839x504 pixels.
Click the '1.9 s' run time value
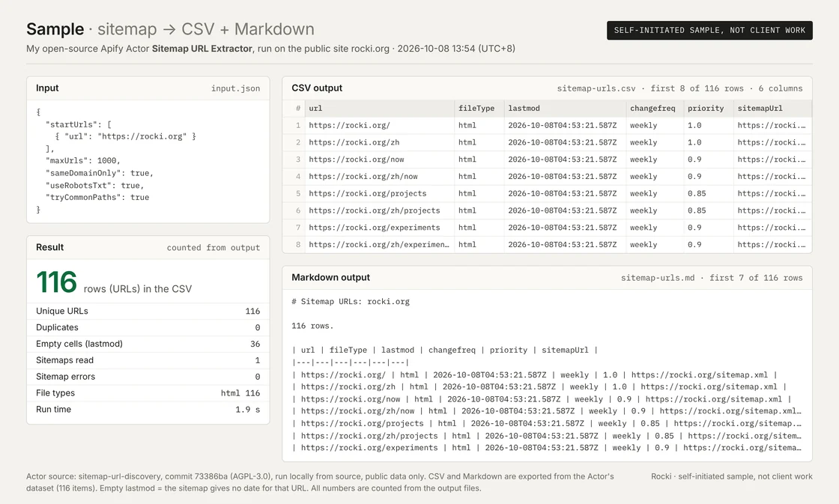[x=248, y=410]
